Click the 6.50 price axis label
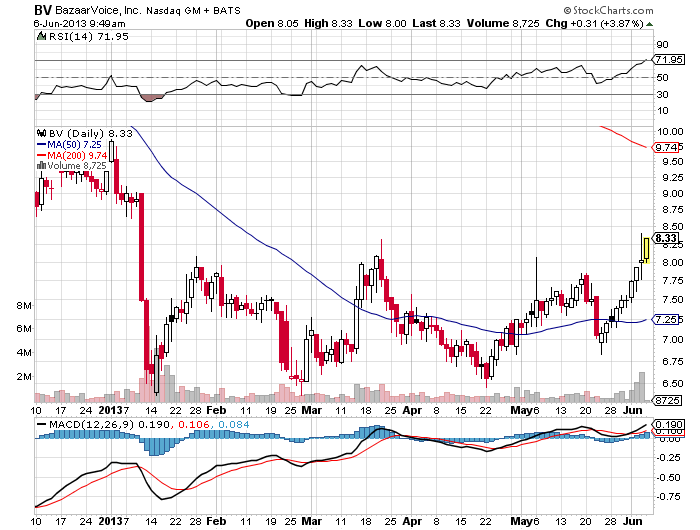 (673, 384)
